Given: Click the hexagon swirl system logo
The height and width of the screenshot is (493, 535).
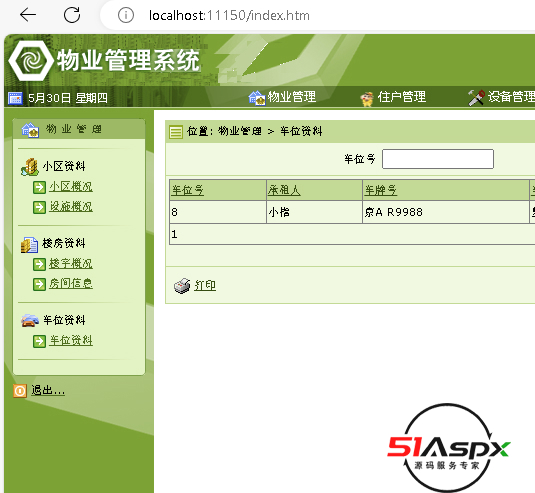Looking at the screenshot, I should (31, 60).
